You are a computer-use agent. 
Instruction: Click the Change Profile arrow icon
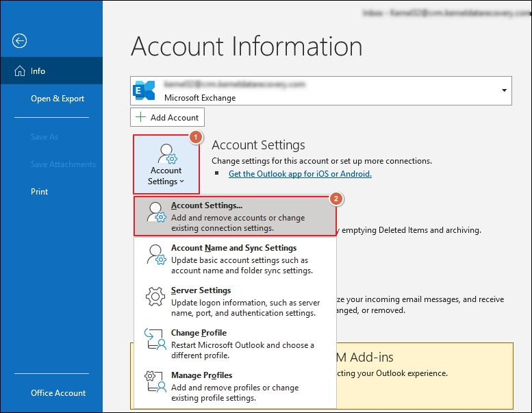(155, 339)
